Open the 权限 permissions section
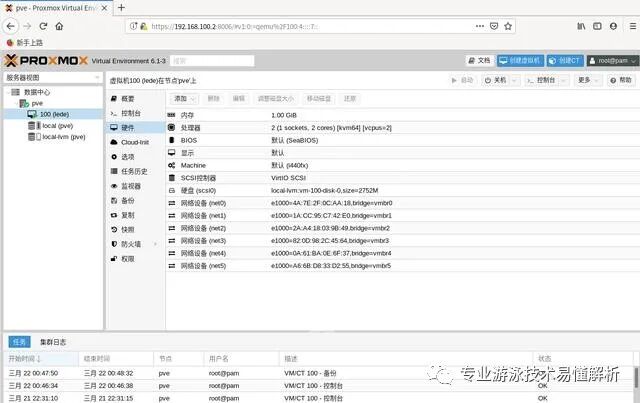Screen dimensions: 640x403 (127, 258)
